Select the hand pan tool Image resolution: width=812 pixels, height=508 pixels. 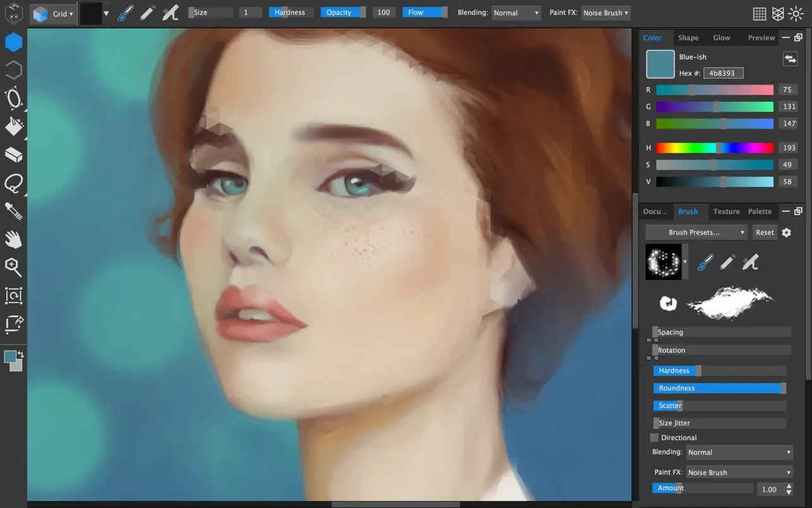click(x=13, y=239)
